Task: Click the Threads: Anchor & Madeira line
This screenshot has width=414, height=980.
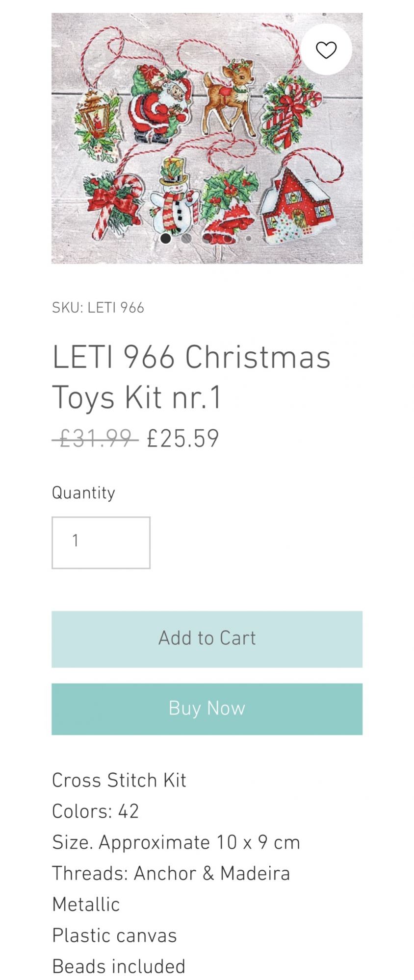Action: [171, 873]
